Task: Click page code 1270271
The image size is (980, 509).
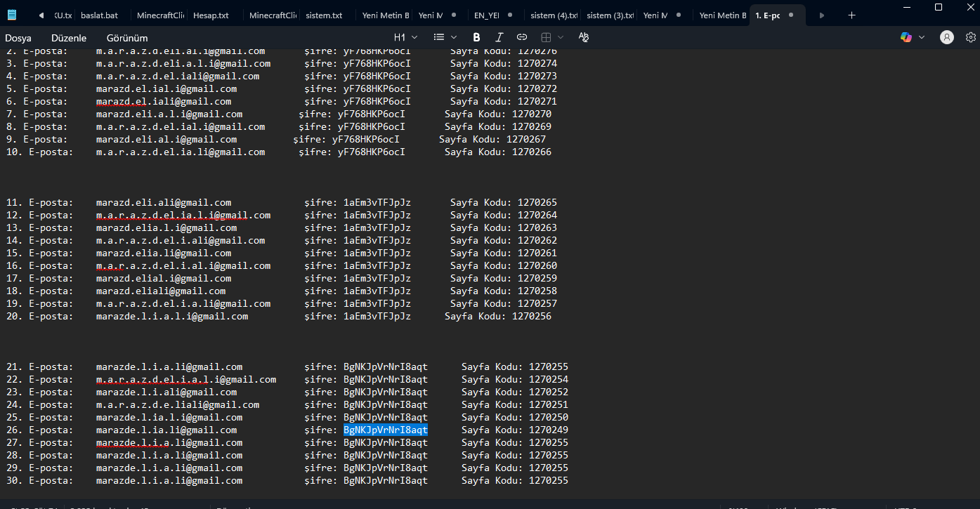Action: [x=537, y=102]
